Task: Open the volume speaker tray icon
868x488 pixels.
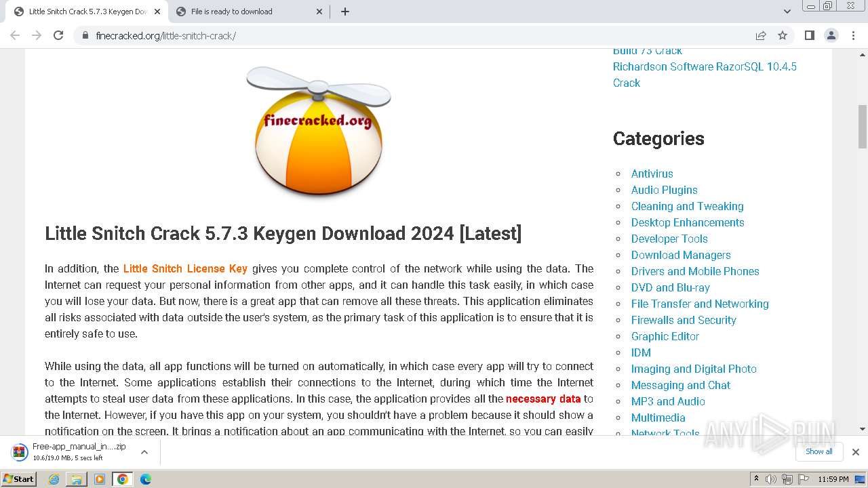Action: tap(771, 479)
